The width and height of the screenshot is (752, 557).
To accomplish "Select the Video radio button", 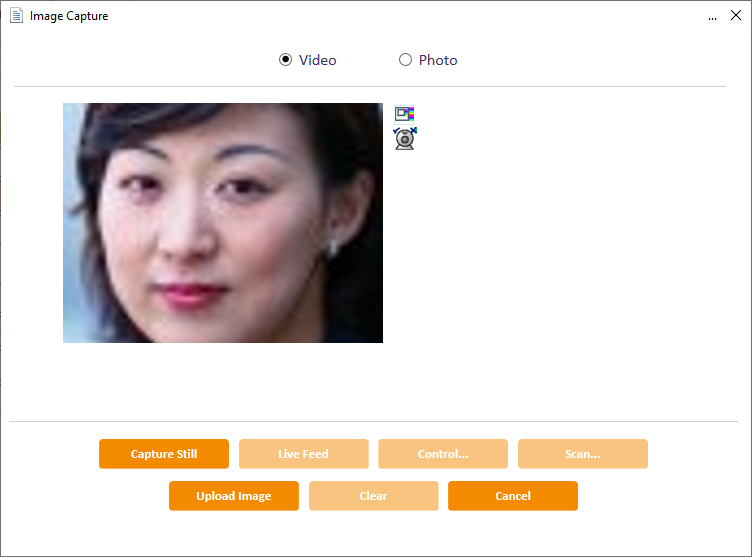I will click(285, 60).
